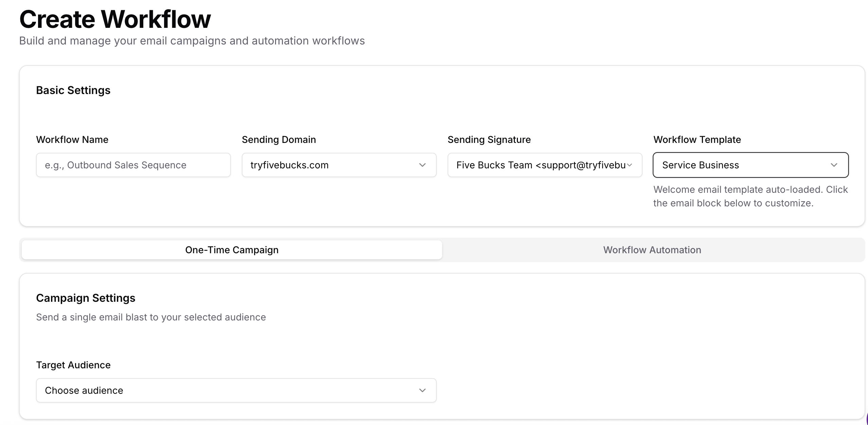This screenshot has width=868, height=425.
Task: Click the Sending Signature label
Action: 489,140
